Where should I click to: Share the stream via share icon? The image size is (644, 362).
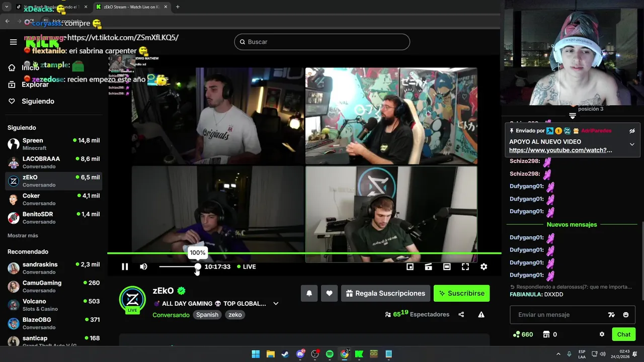(461, 314)
